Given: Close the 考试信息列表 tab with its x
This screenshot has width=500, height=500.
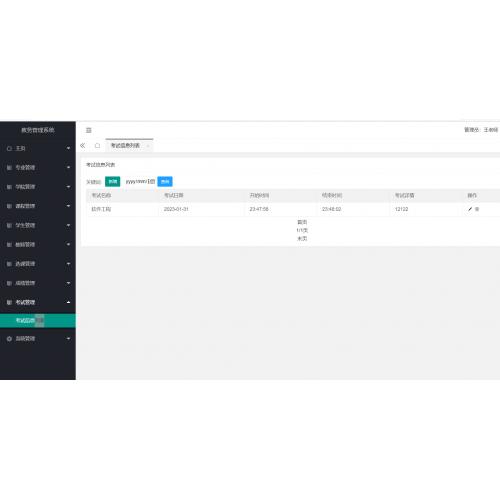Looking at the screenshot, I should [148, 146].
